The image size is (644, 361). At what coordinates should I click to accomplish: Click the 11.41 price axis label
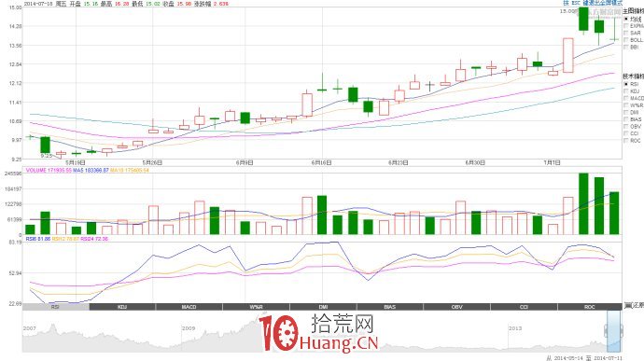(x=15, y=103)
